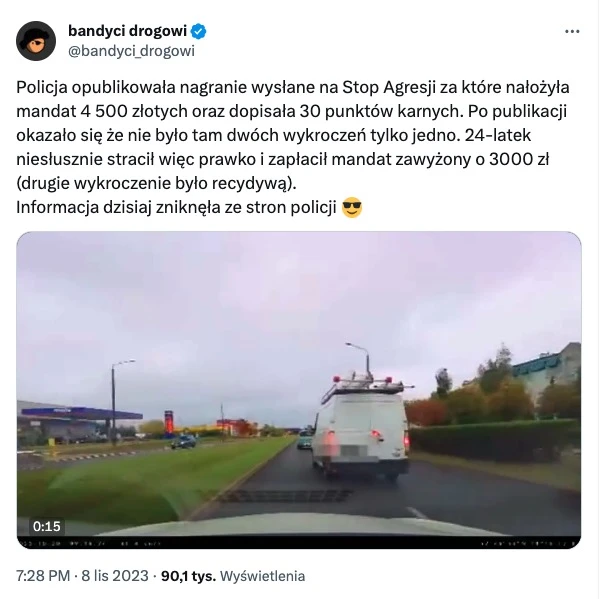Click the dashcam date overlay at video bottom-left
The width and height of the screenshot is (600, 599).
click(90, 543)
